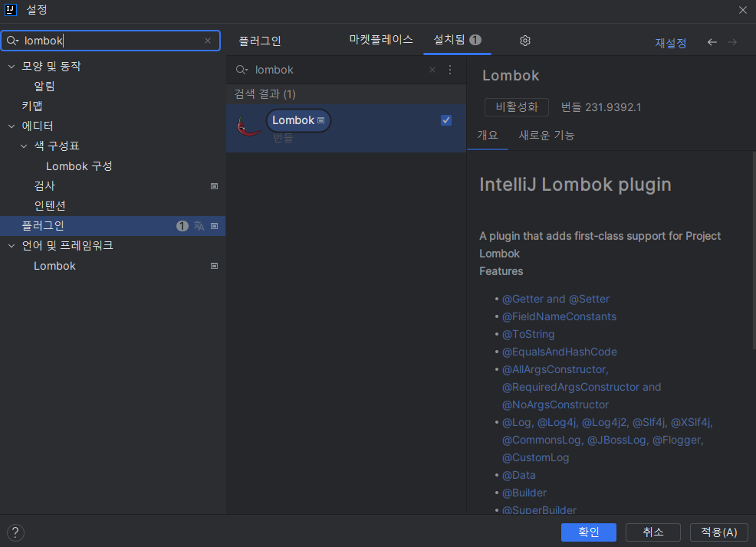
Task: Select 플러그인 in the settings tree
Action: [113, 225]
